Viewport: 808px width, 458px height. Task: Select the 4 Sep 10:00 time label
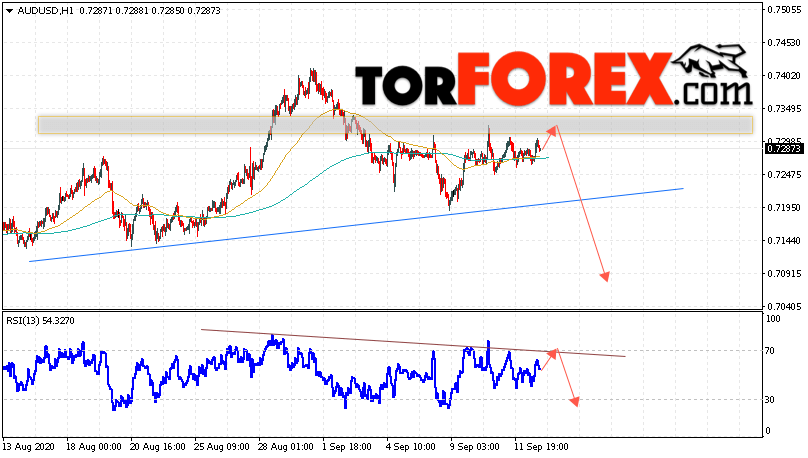[x=411, y=447]
